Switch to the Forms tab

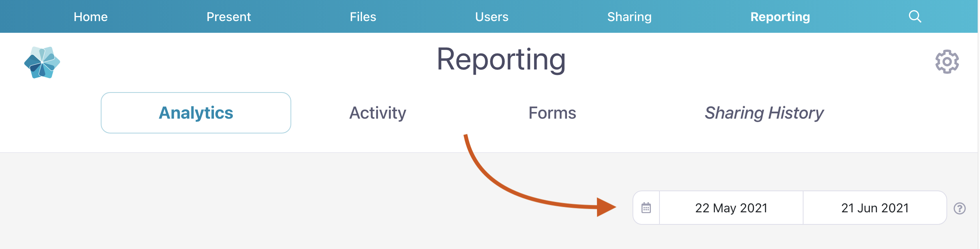tap(552, 113)
